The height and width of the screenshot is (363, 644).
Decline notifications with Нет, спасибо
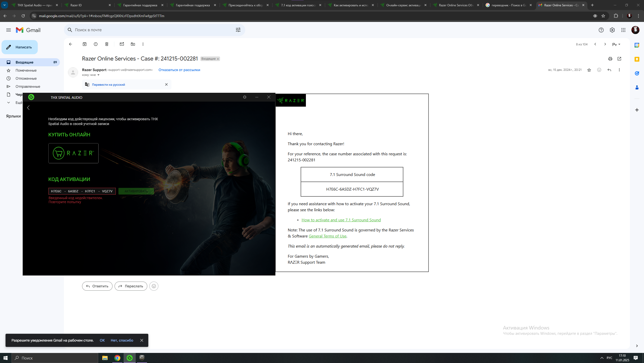click(x=122, y=340)
